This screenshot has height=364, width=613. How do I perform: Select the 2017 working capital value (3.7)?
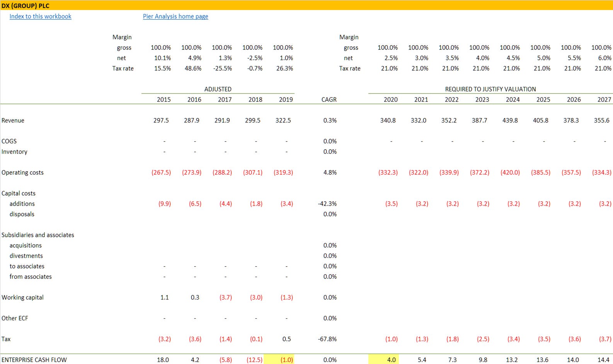[225, 298]
